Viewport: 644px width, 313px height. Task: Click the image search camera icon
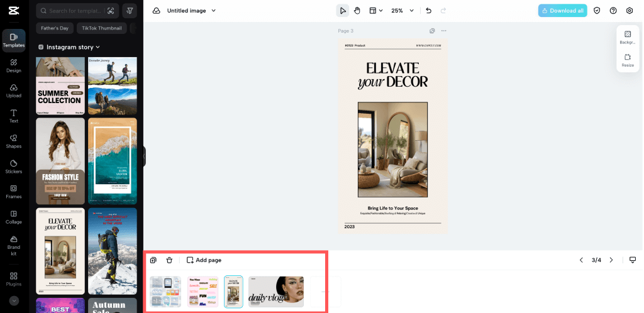111,11
